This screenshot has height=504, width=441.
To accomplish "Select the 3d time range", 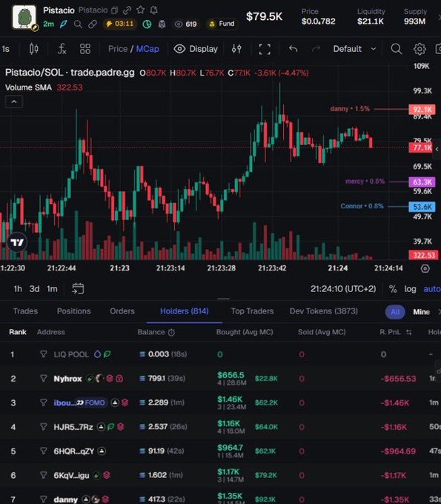I will pyautogui.click(x=34, y=289).
